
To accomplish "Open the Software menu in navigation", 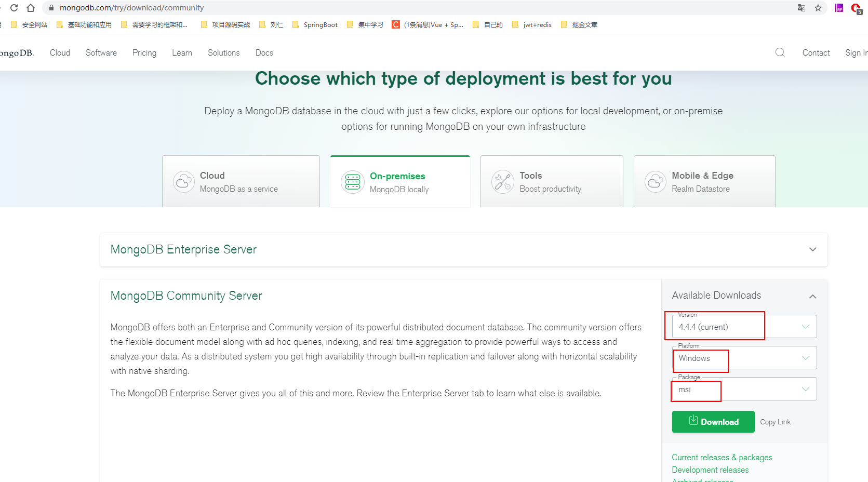I will click(x=101, y=52).
